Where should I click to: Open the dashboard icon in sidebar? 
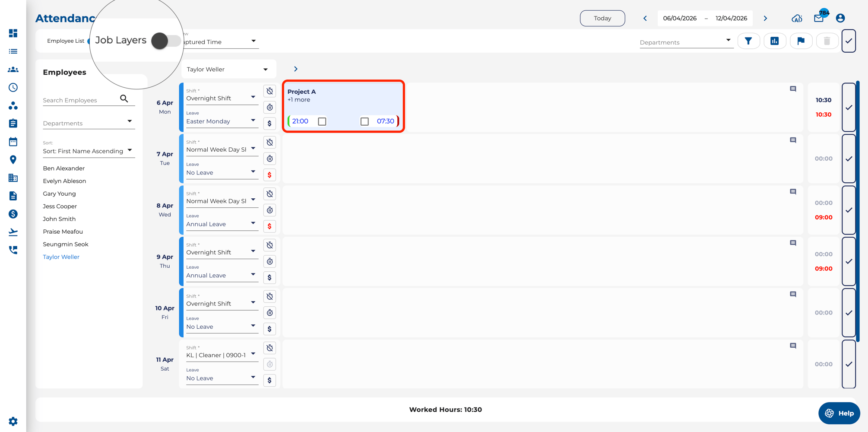coord(13,33)
